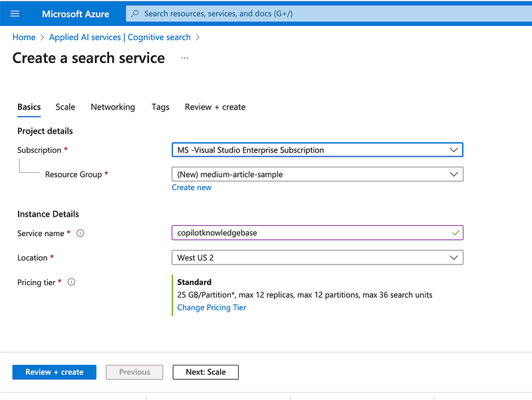
Task: Click the search magnifier icon
Action: point(135,13)
